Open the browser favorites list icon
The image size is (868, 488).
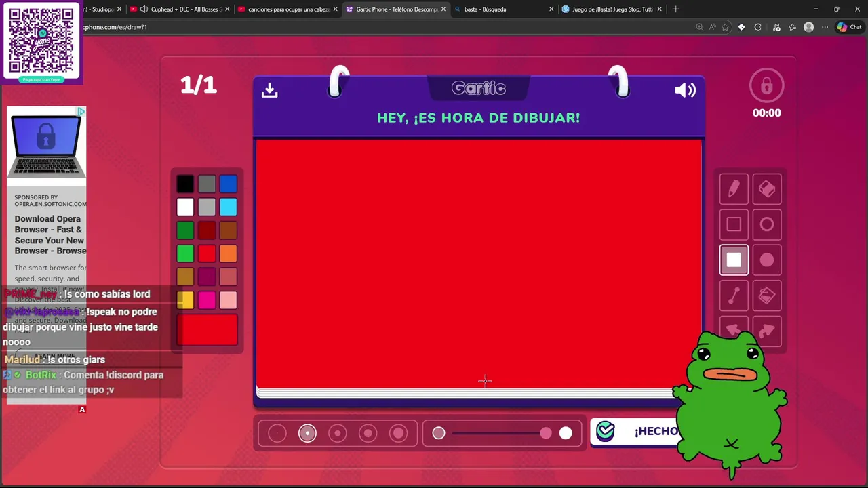(x=792, y=27)
